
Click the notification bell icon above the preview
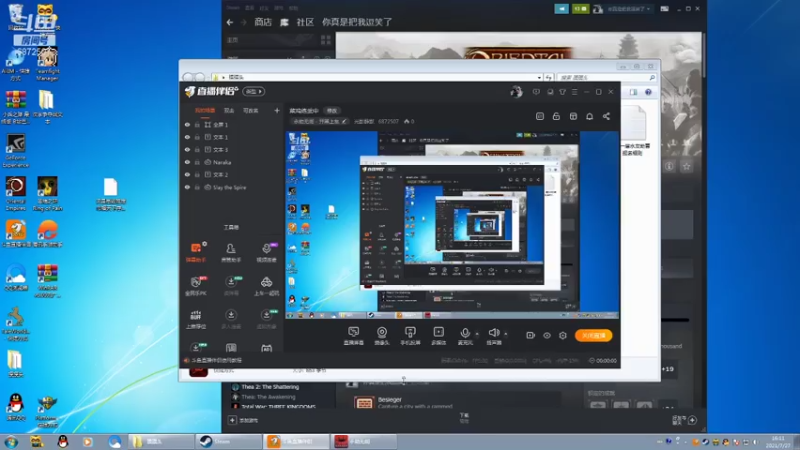point(589,116)
